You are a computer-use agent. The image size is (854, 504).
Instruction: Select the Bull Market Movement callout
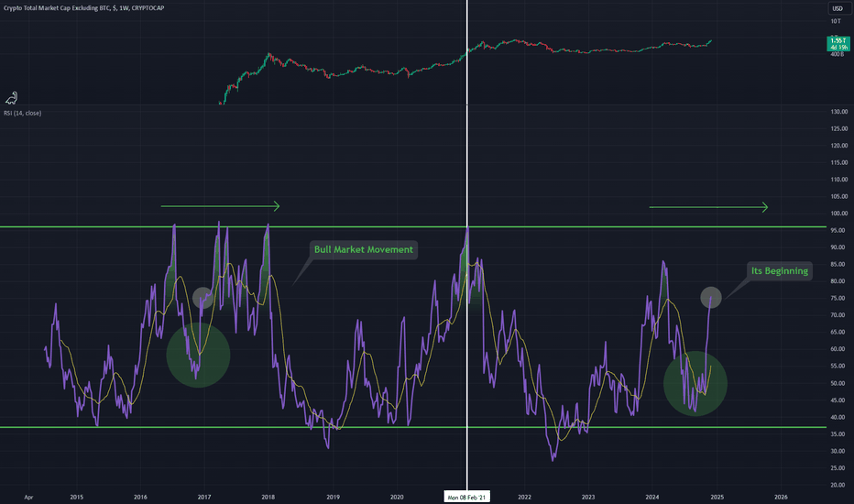click(x=363, y=249)
